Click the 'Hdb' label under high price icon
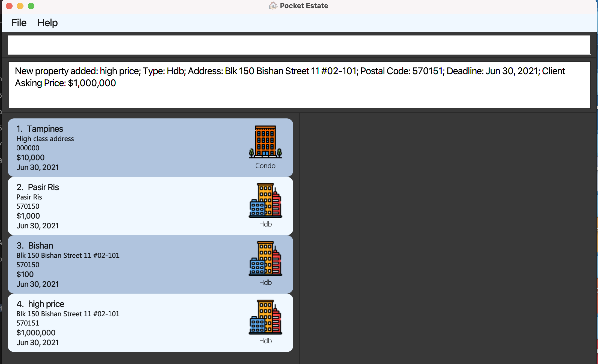598x364 pixels. (265, 341)
